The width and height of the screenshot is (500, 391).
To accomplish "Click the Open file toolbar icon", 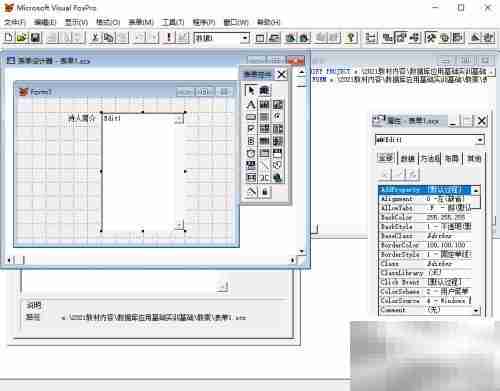I will pyautogui.click(x=22, y=37).
